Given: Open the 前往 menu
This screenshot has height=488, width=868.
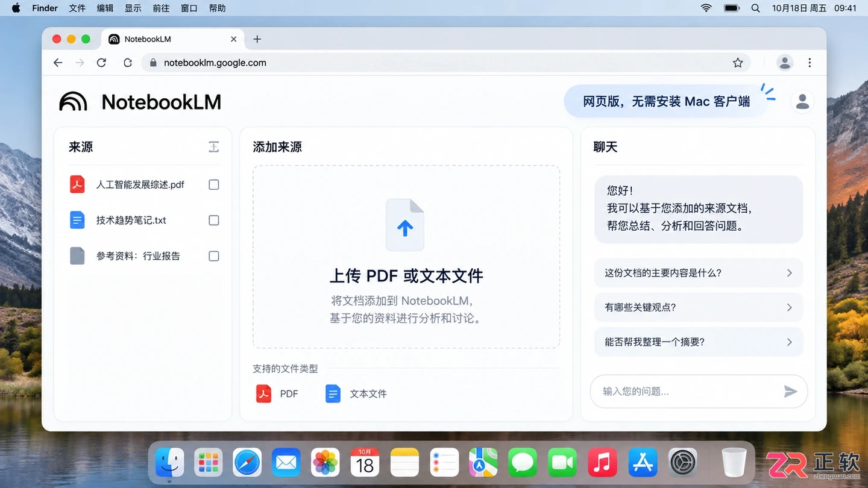Looking at the screenshot, I should pos(161,8).
